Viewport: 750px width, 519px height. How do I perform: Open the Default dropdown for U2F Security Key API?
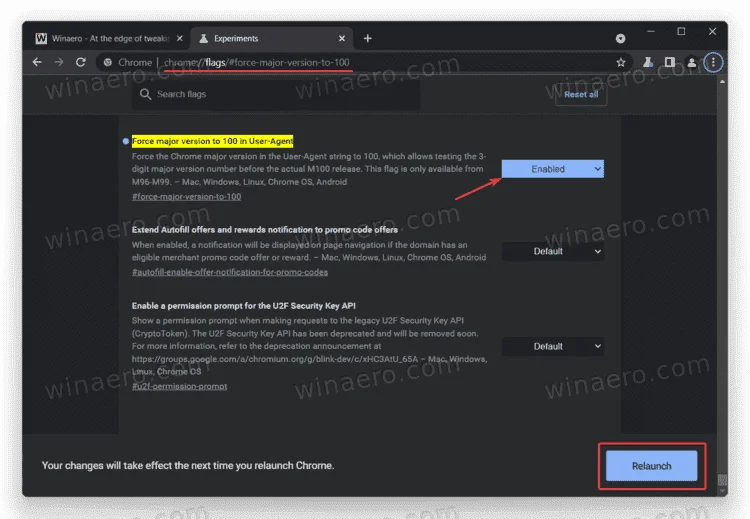point(552,346)
